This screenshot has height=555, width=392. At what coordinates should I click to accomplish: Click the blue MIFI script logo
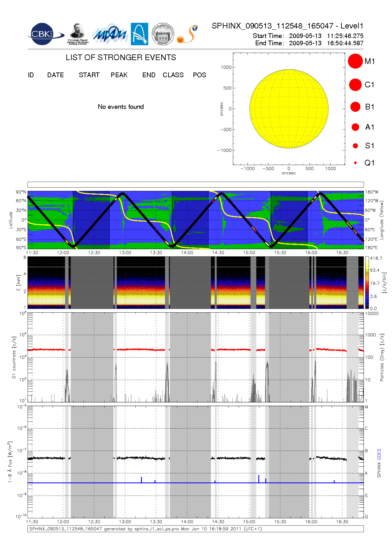(110, 34)
